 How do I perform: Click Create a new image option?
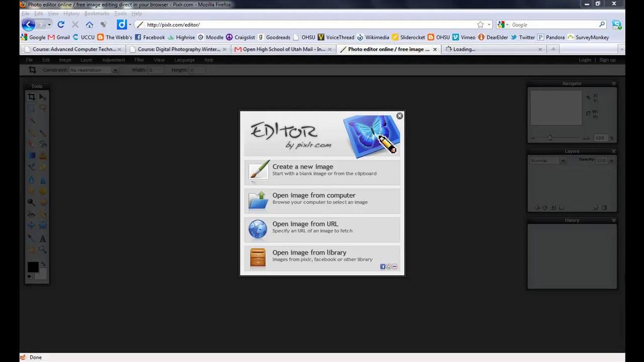[322, 171]
